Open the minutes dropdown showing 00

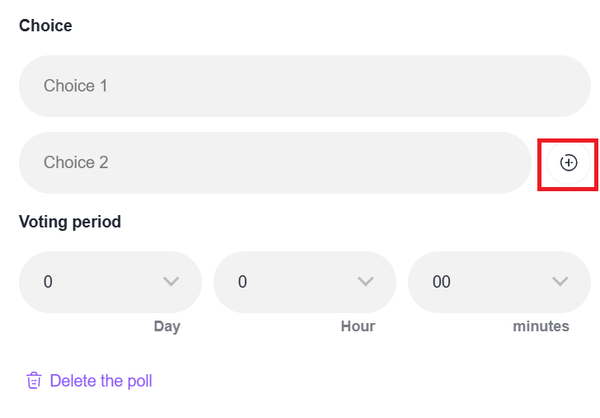click(498, 282)
